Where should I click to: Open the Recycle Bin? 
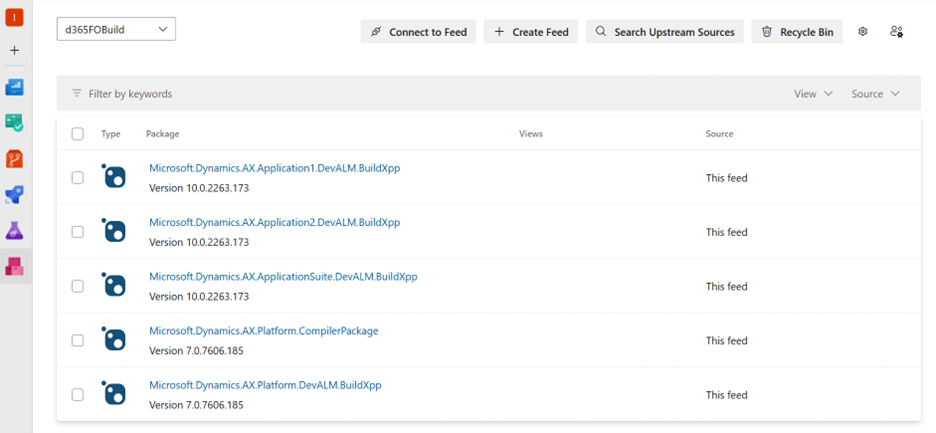tap(796, 32)
